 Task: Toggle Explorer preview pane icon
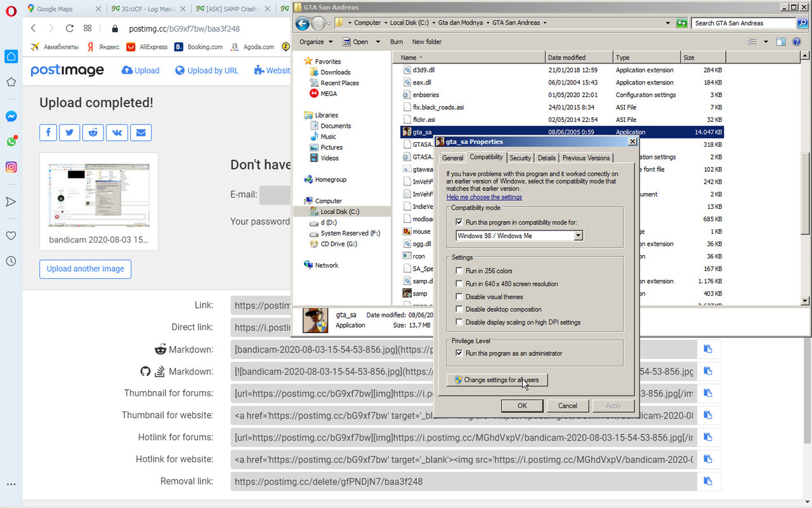[781, 42]
